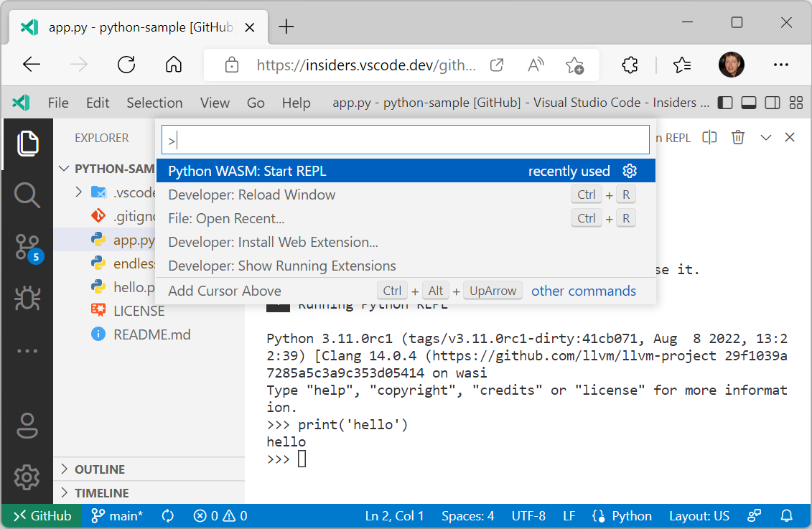Kill the REPL terminal with trash icon
812x529 pixels.
pyautogui.click(x=738, y=137)
